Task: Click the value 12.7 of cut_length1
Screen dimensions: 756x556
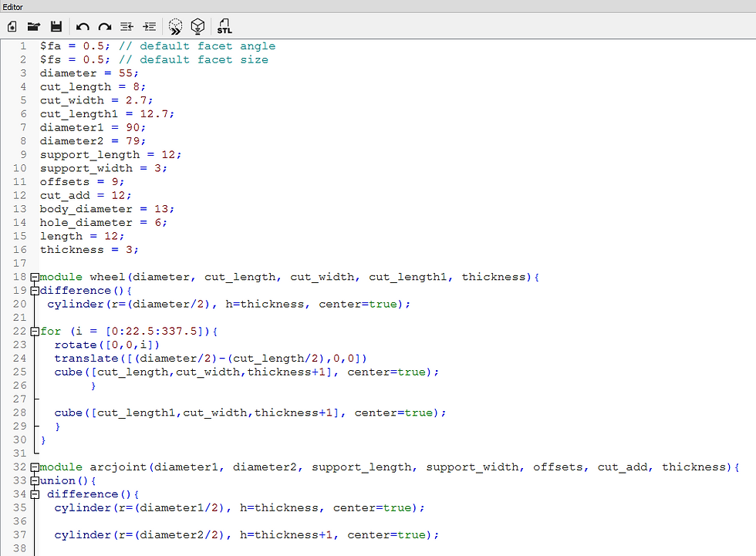Action: [154, 113]
